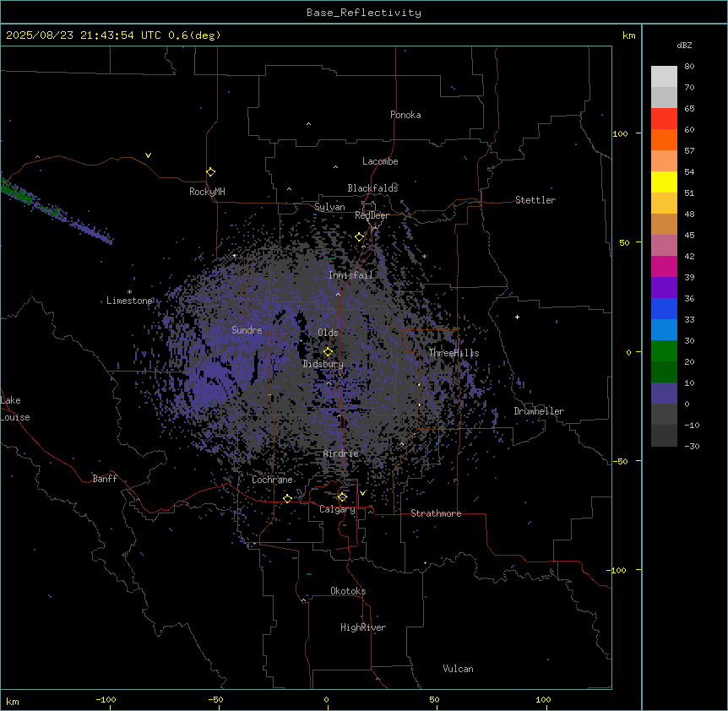Click the 80 value in the dBZ legend
This screenshot has width=728, height=711.
[x=689, y=67]
